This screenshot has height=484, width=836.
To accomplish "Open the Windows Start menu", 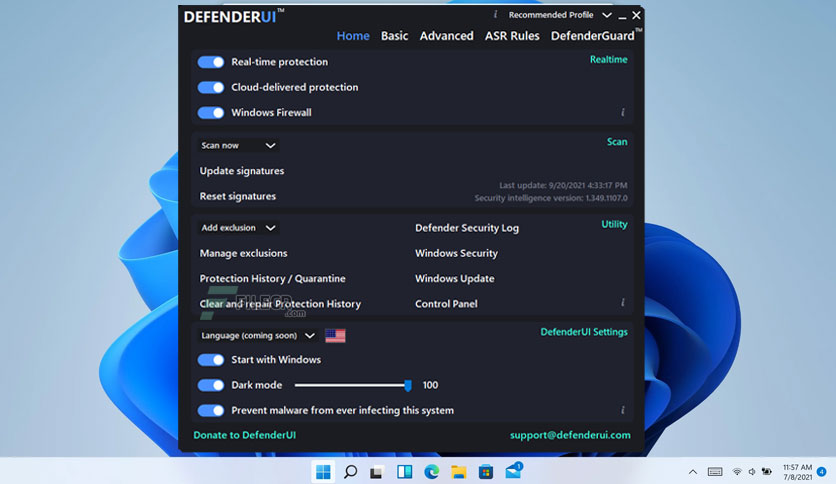I will pos(324,471).
